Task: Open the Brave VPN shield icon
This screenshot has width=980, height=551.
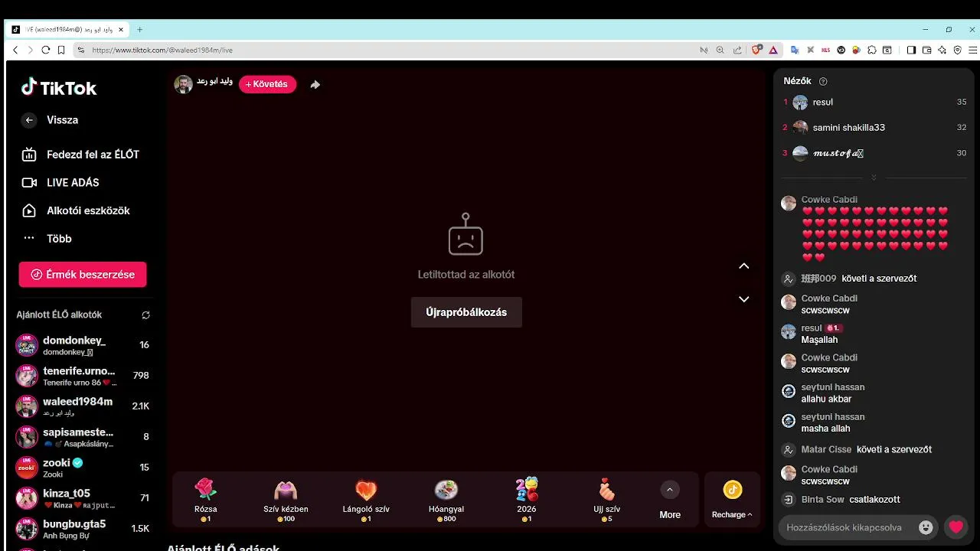Action: click(958, 50)
